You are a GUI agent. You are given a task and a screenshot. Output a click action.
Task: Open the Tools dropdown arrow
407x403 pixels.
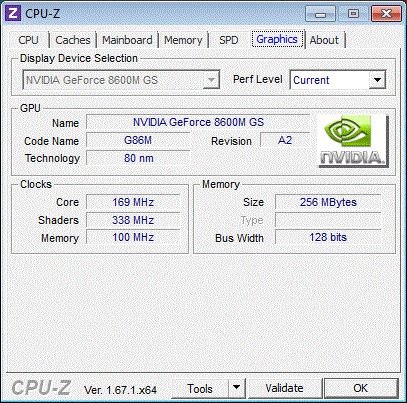coord(236,388)
